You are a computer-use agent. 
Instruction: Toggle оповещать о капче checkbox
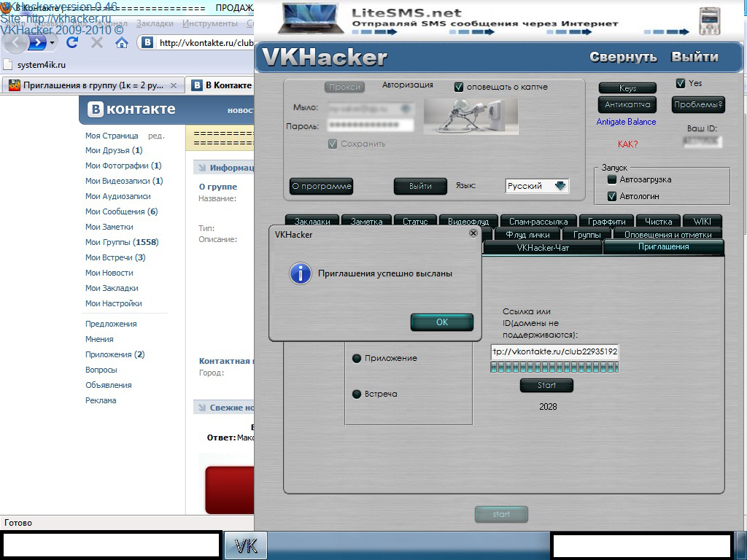point(459,87)
